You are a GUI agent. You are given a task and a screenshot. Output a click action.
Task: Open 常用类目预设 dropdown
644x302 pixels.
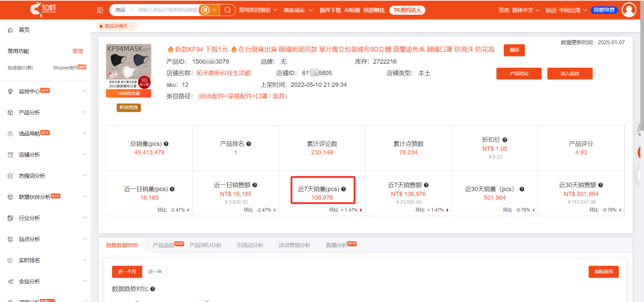pyautogui.click(x=258, y=10)
